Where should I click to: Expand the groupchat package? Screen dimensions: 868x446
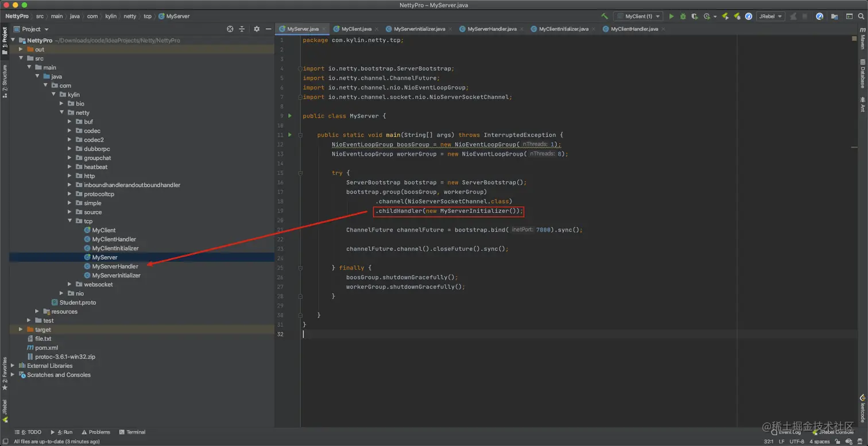tap(70, 158)
